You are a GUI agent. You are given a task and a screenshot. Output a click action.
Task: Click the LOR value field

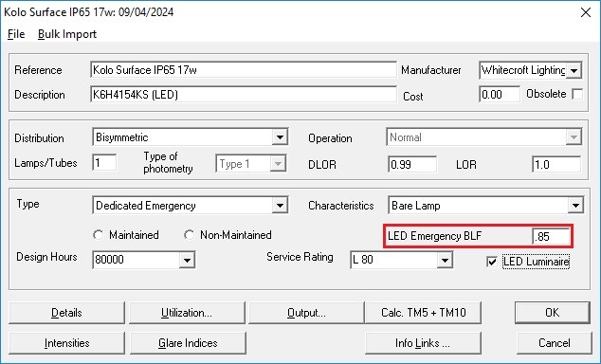pos(556,164)
